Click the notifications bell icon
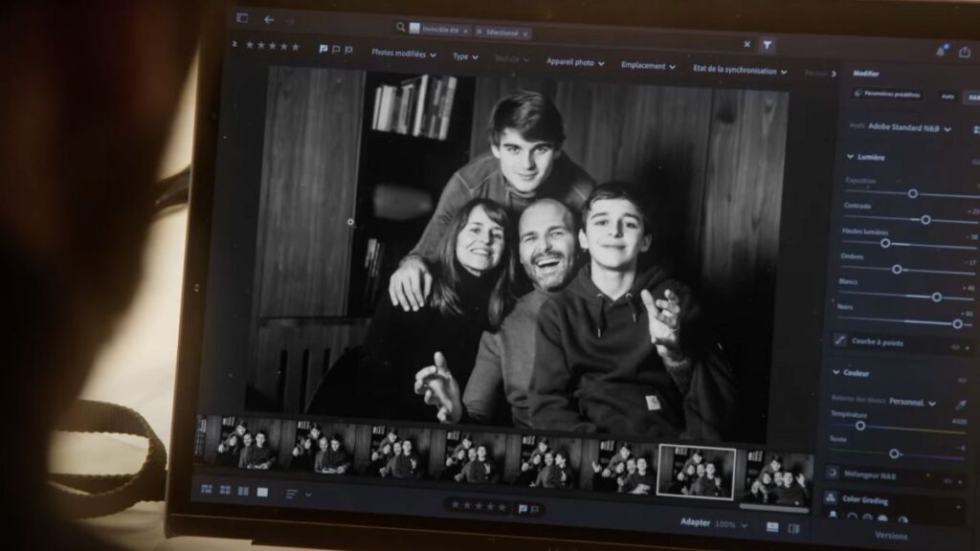980x551 pixels. 940,51
